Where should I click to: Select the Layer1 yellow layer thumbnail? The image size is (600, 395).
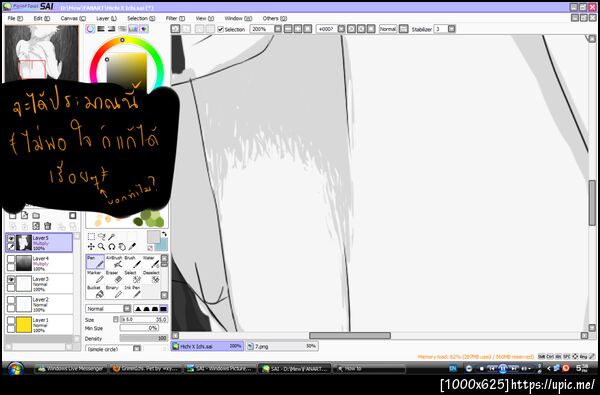click(x=24, y=325)
